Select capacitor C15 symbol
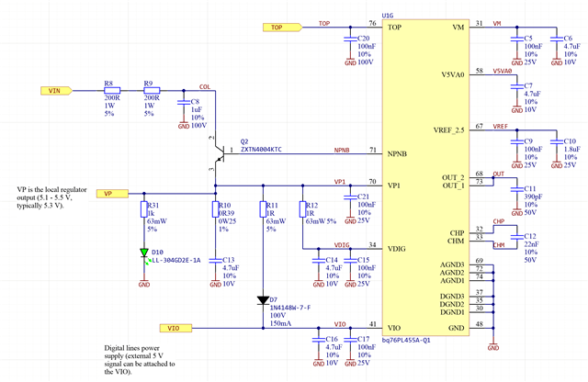Screen dimensions: 588x382 tap(350, 261)
